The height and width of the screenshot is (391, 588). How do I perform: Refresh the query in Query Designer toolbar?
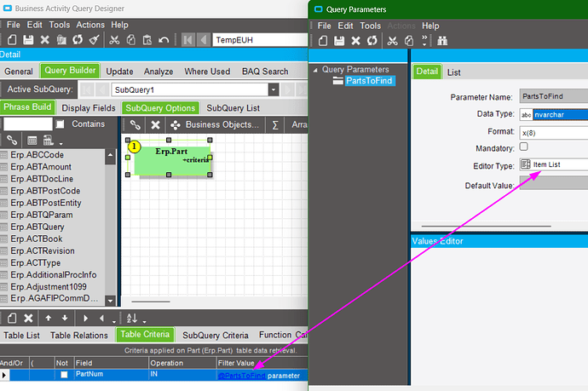point(78,40)
